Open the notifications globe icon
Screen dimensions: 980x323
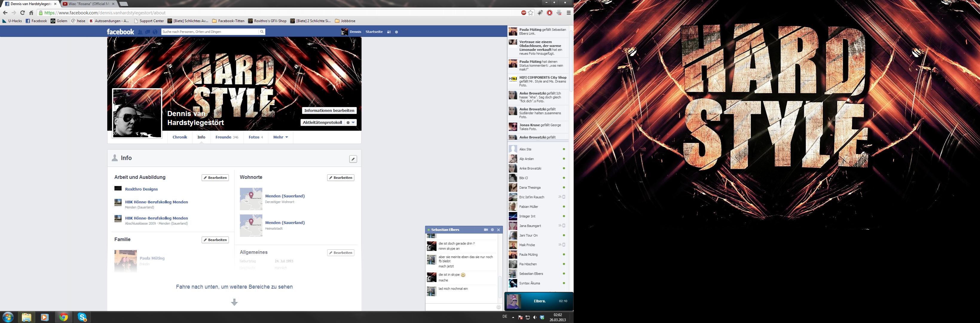(x=155, y=32)
